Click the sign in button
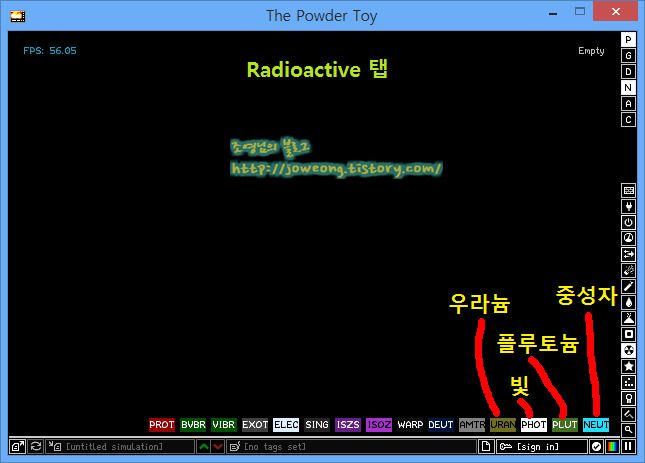This screenshot has height=463, width=645. [541, 447]
